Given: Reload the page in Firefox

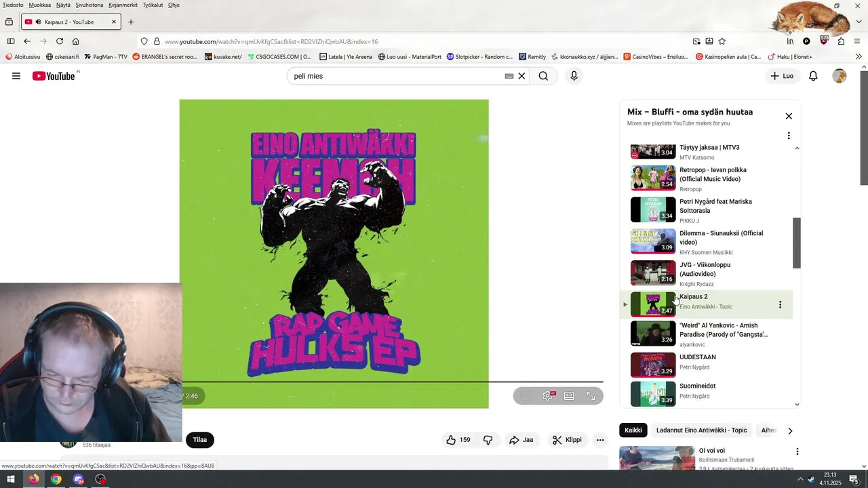Looking at the screenshot, I should (60, 41).
